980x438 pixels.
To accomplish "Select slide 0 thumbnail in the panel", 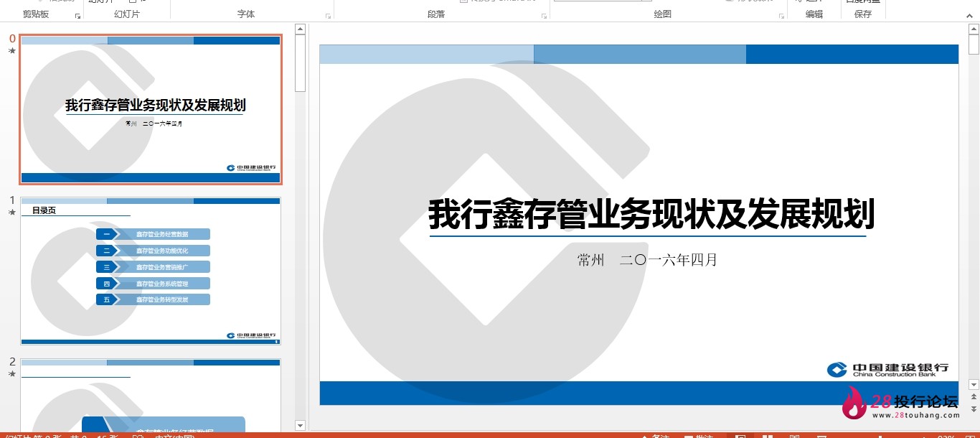I will coord(151,109).
